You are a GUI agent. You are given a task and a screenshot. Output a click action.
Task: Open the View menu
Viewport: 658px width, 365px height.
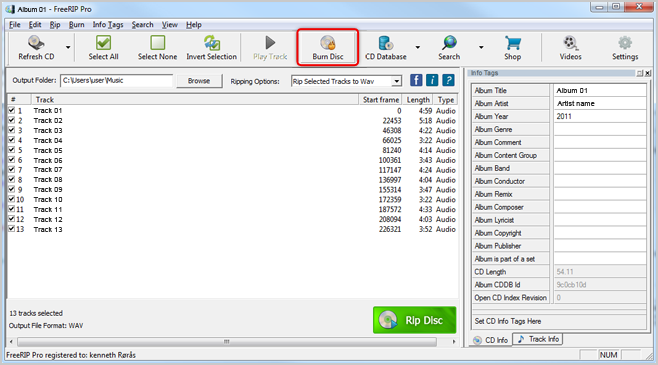coord(170,25)
